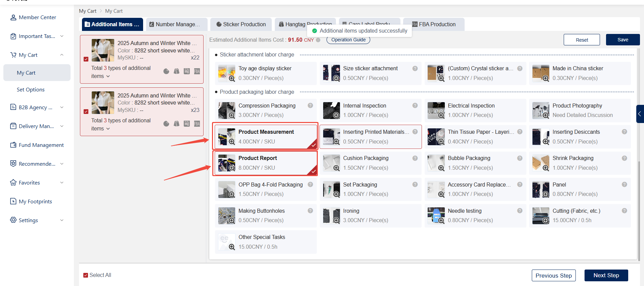
Task: Click the Fund Management wallet icon
Action: pos(13,145)
